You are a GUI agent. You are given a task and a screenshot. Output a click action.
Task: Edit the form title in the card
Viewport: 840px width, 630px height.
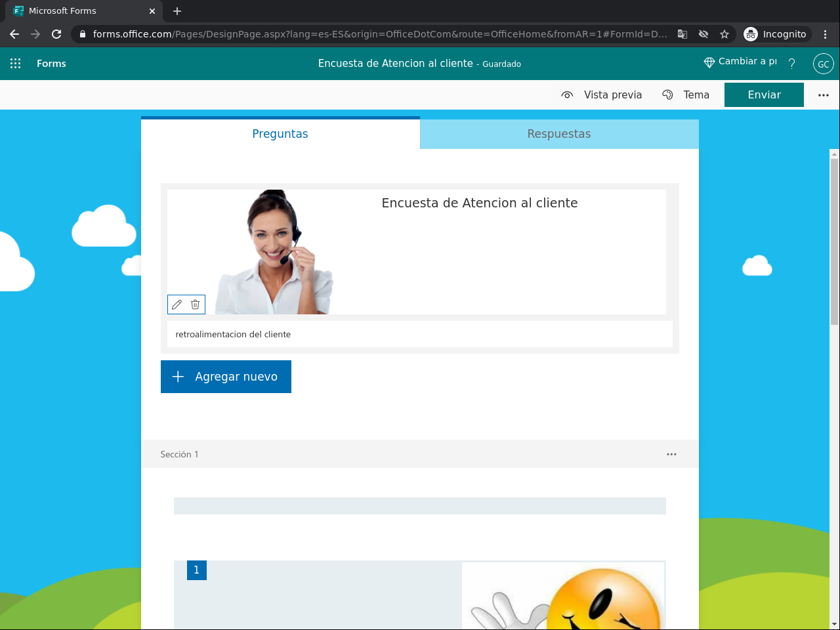(x=480, y=203)
